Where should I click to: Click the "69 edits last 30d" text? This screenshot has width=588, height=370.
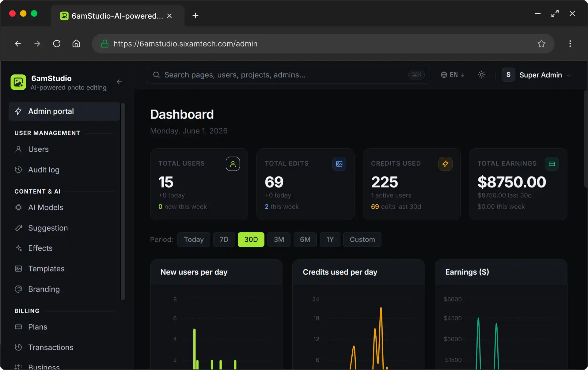tap(396, 207)
